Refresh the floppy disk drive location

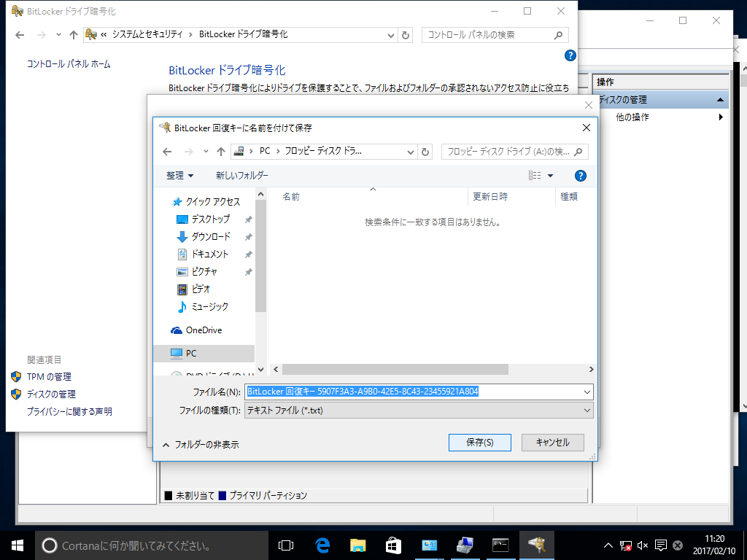click(425, 152)
